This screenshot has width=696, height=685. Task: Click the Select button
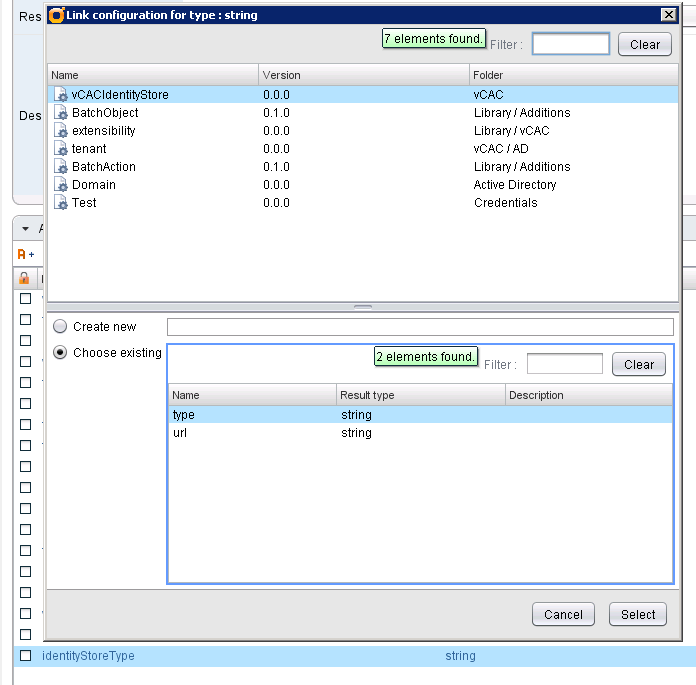638,614
